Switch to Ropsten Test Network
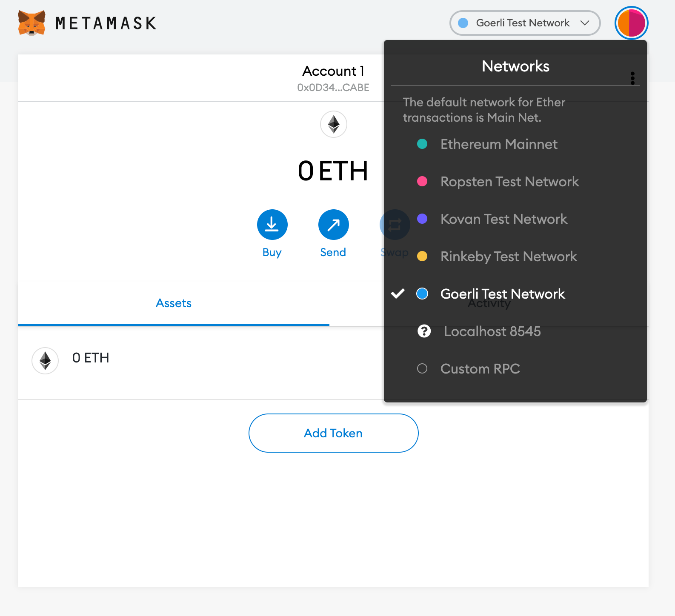675x616 pixels. pos(515,181)
